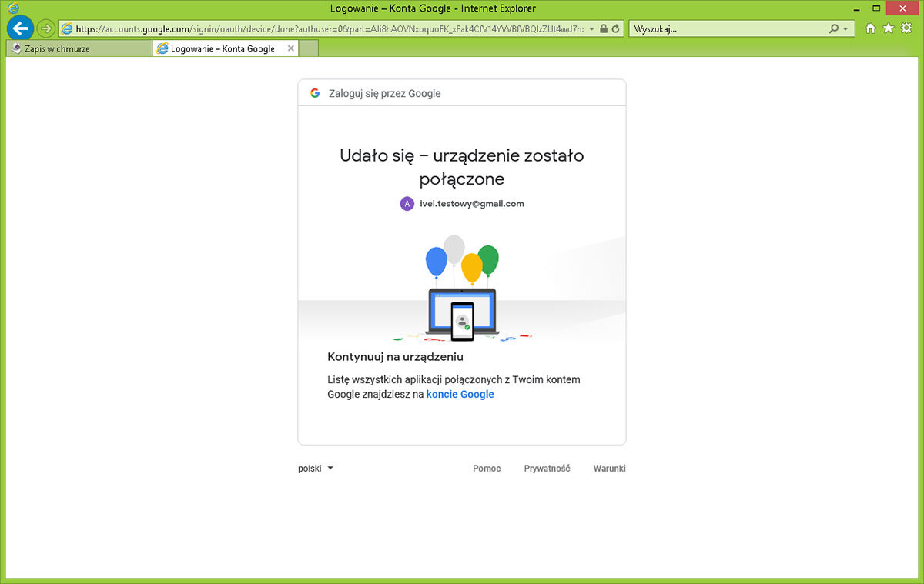Click the Refresh page icon
The height and width of the screenshot is (584, 924).
(615, 28)
